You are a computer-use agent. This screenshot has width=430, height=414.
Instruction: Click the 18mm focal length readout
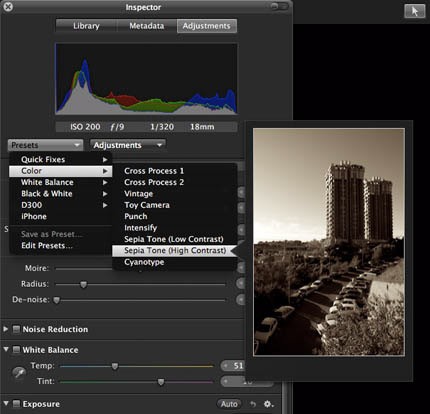(202, 127)
